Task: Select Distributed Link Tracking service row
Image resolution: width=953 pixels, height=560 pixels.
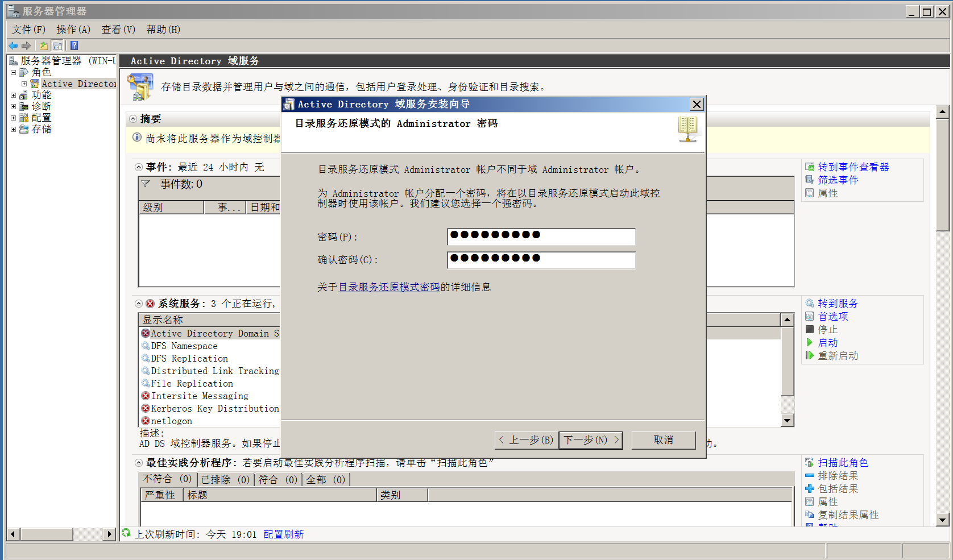Action: click(210, 371)
